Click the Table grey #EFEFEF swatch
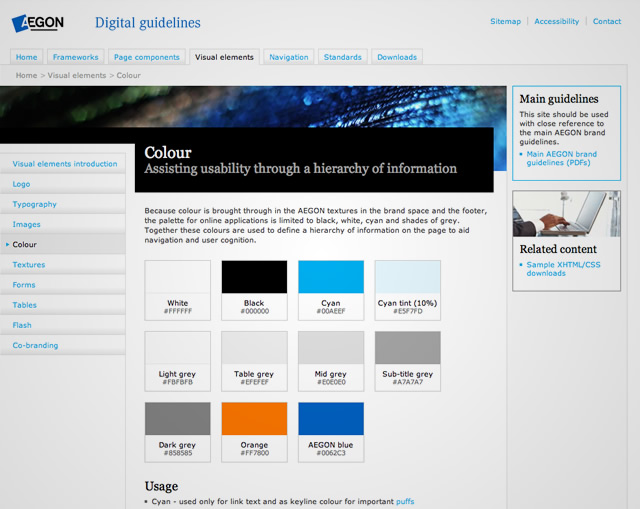Viewport: 640px width, 509px height. coord(254,361)
